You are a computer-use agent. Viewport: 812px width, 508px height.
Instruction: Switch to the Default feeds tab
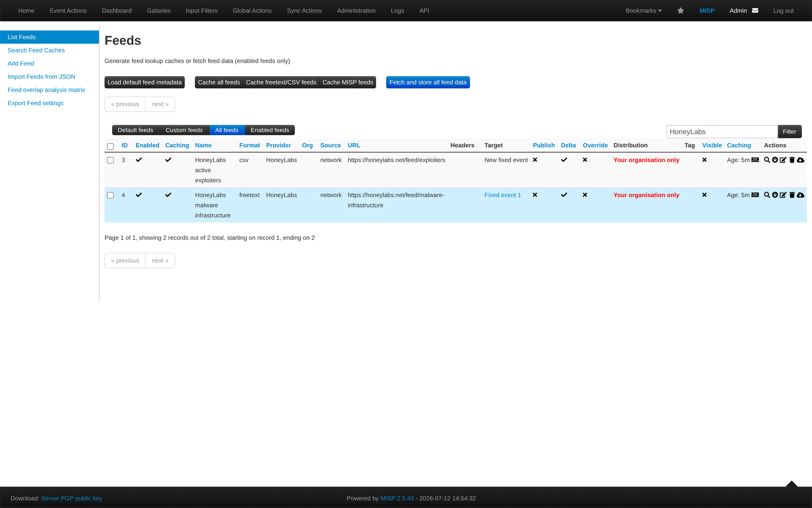[x=136, y=130]
